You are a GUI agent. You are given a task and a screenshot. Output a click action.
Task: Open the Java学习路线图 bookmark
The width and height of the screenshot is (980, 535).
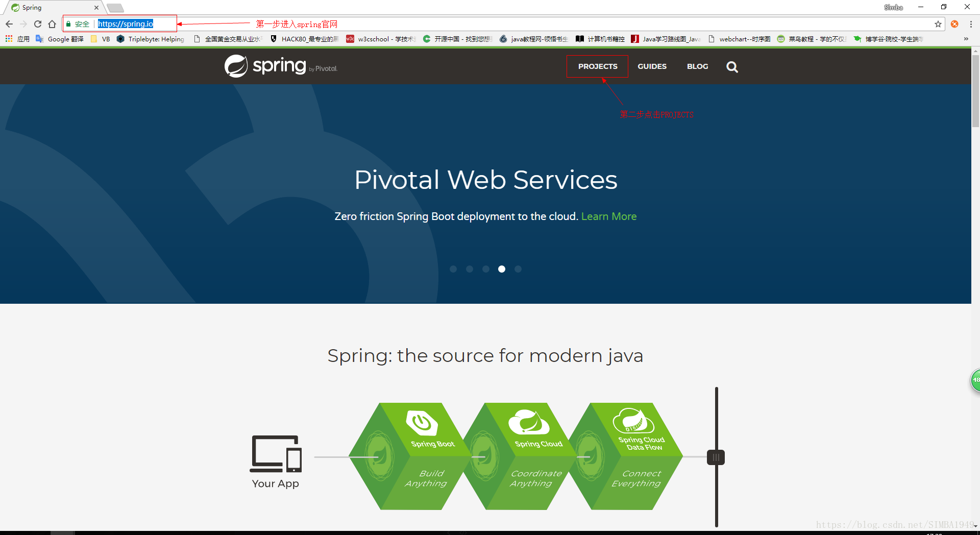click(666, 39)
